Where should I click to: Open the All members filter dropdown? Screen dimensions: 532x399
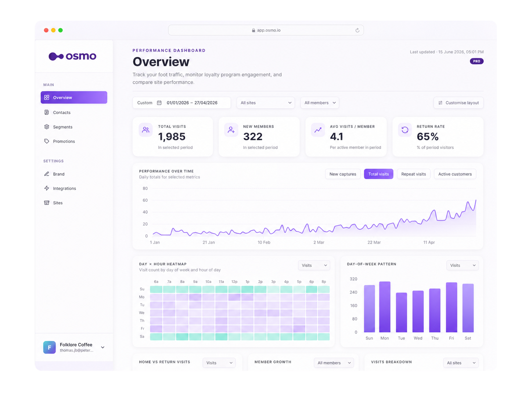coord(320,103)
